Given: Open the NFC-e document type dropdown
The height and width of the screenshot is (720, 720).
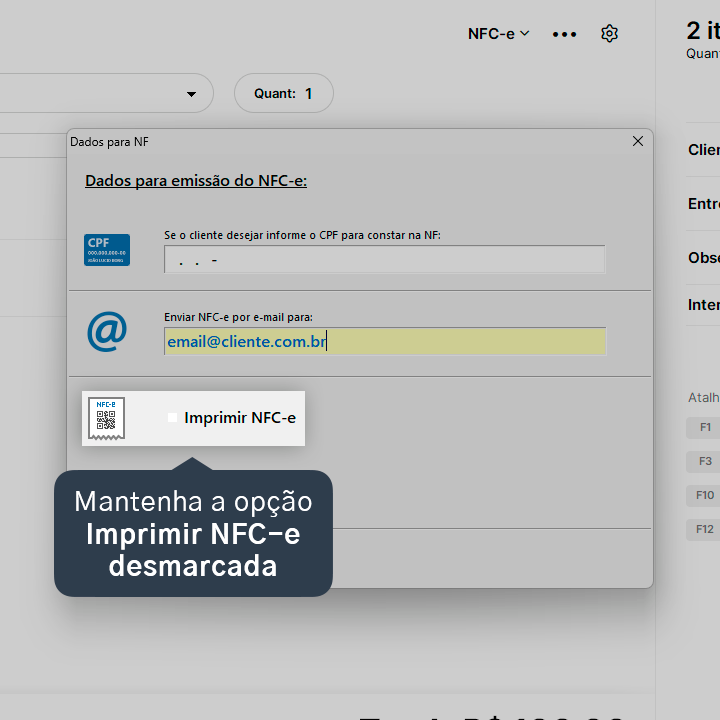Looking at the screenshot, I should click(499, 34).
